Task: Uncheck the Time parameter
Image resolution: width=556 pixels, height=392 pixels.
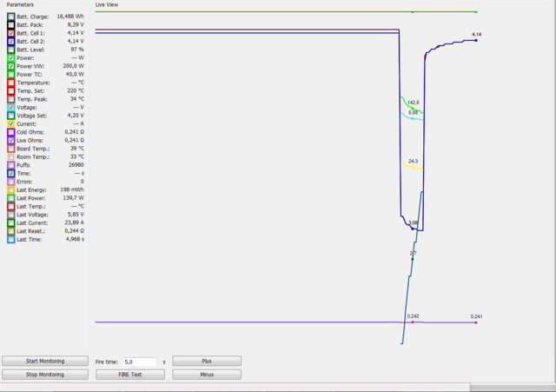Action: point(10,173)
